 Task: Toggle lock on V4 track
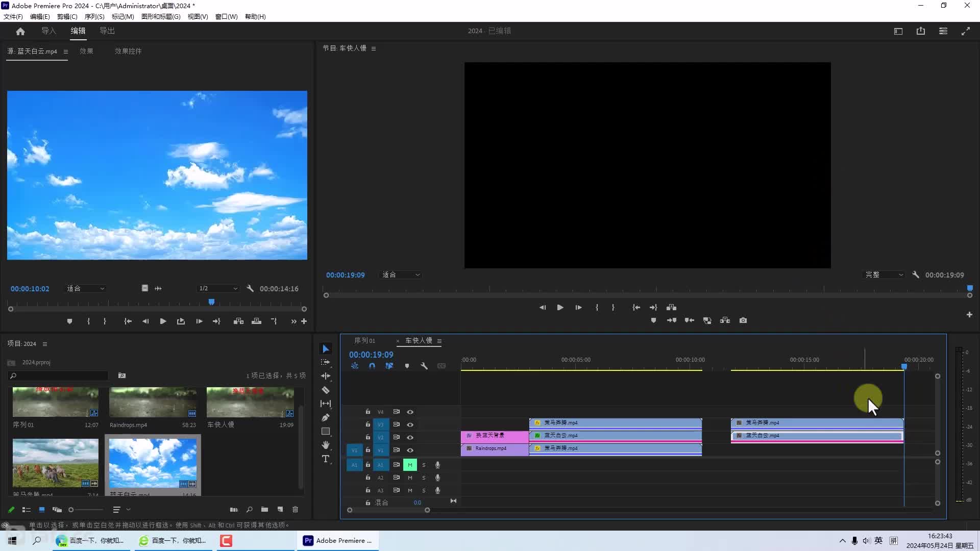pos(367,412)
